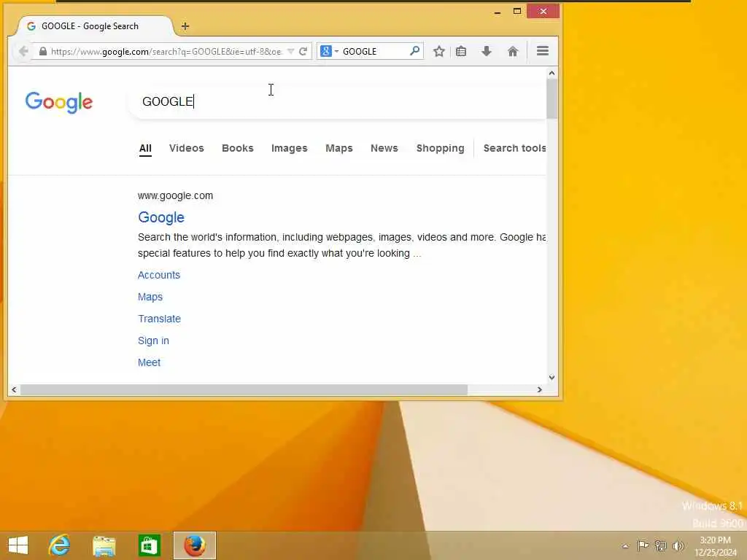747x560 pixels.
Task: Switch to Videos results
Action: [186, 148]
